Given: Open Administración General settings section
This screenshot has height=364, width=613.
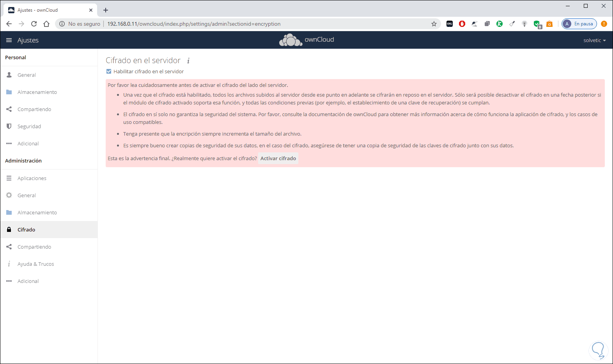Looking at the screenshot, I should [49, 195].
